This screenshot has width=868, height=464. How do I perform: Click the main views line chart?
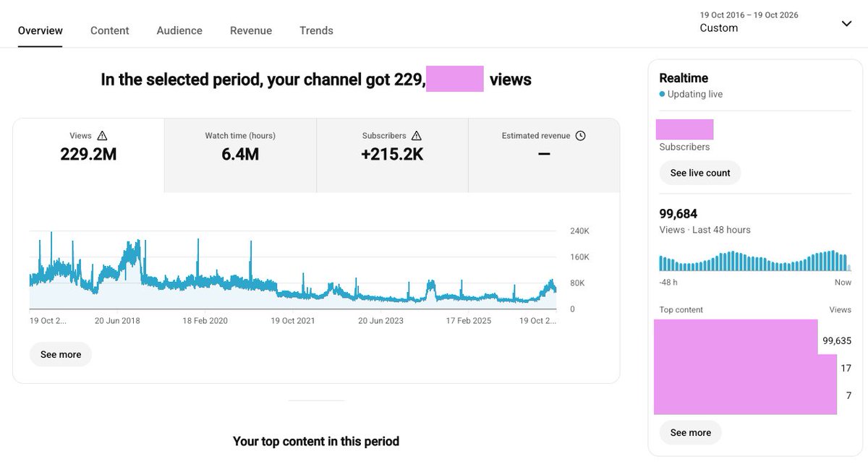(293, 271)
